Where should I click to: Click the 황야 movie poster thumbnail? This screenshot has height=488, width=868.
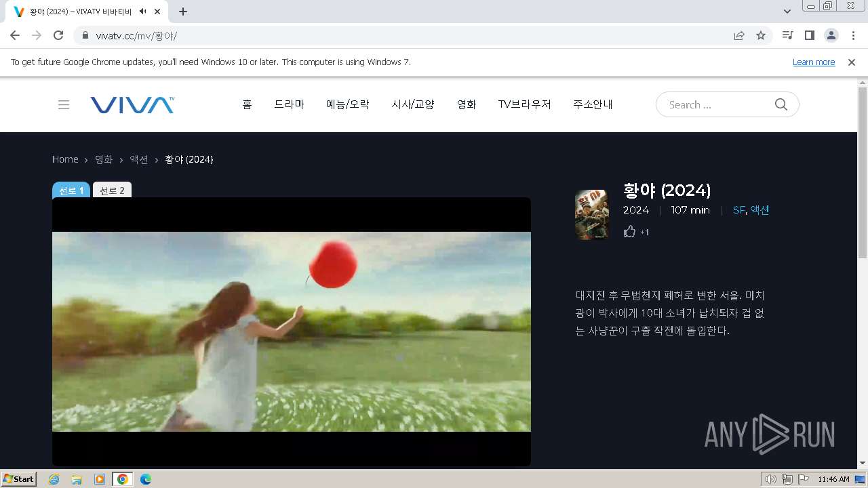click(x=592, y=215)
